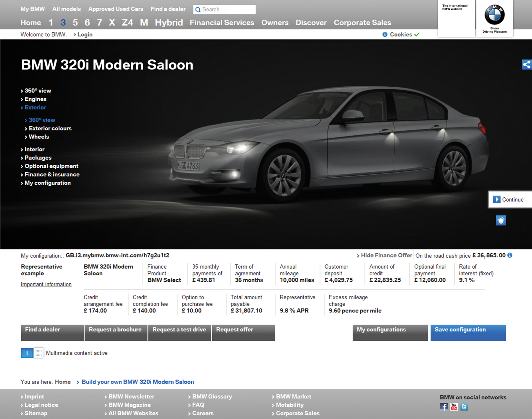The image size is (532, 419).
Task: Select the Z4 series tab
Action: [x=127, y=23]
